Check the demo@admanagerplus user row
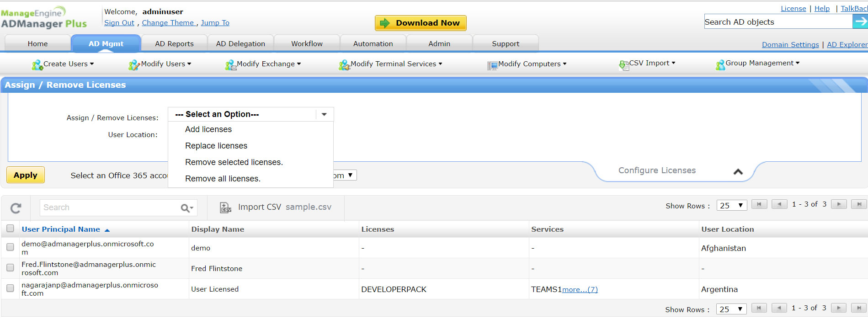868x319 pixels. click(10, 247)
